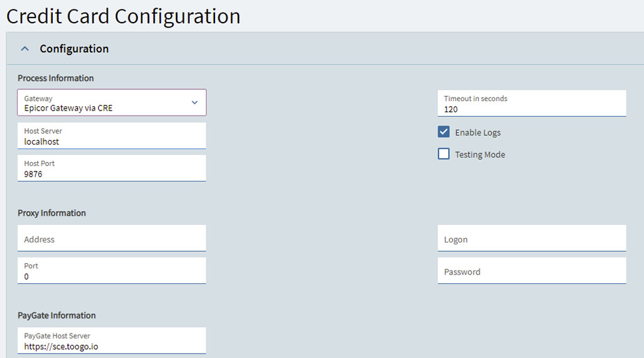Click the Enable Logs label text
The image size is (644, 358).
[478, 133]
